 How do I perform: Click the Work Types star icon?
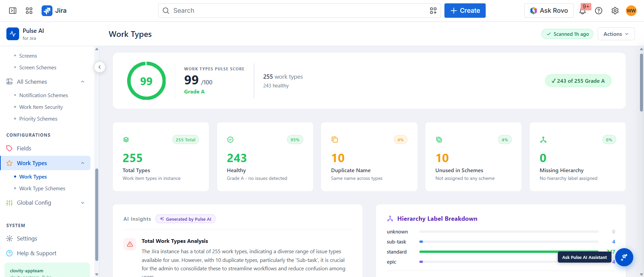9,163
